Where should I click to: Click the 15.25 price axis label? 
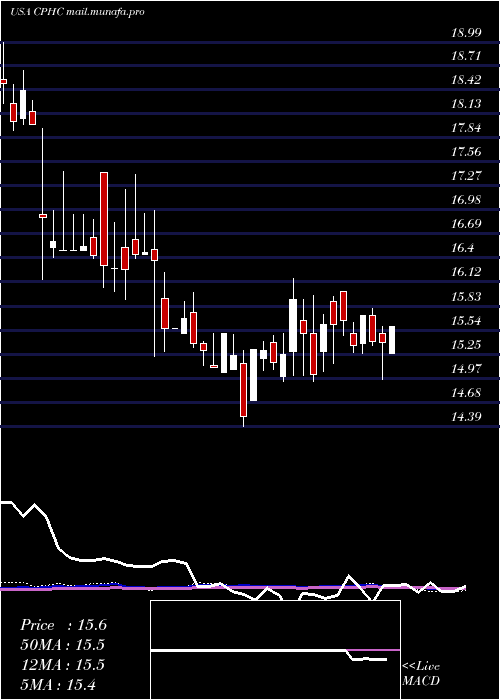[466, 345]
